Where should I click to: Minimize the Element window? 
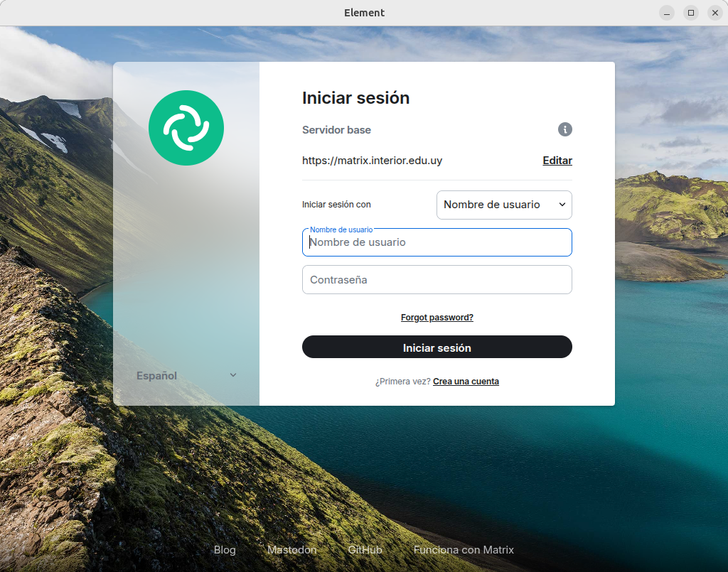coord(666,13)
